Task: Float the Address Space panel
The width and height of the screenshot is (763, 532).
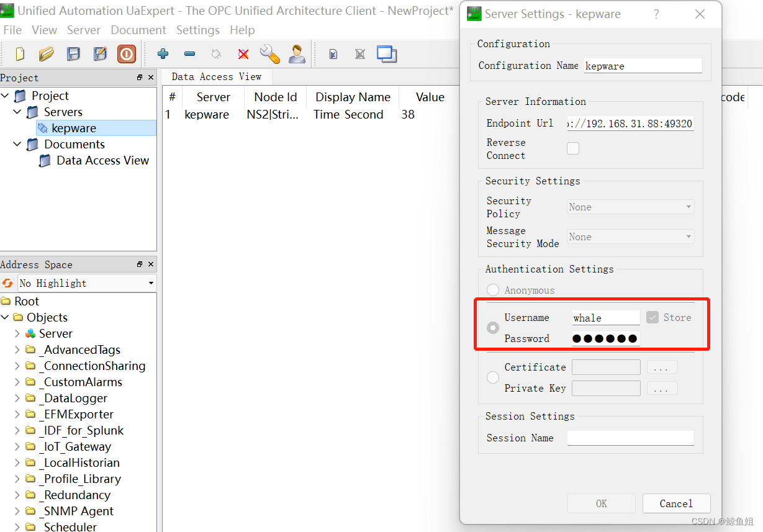Action: (140, 264)
